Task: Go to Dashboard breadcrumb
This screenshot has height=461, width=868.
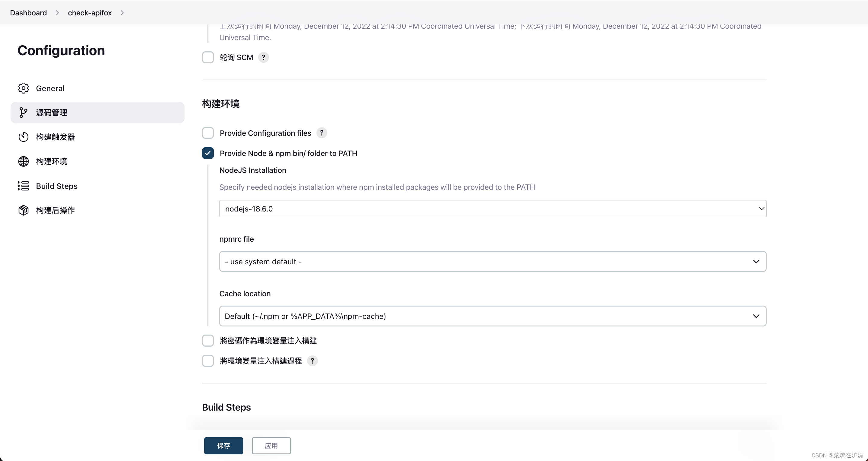Action: (28, 13)
